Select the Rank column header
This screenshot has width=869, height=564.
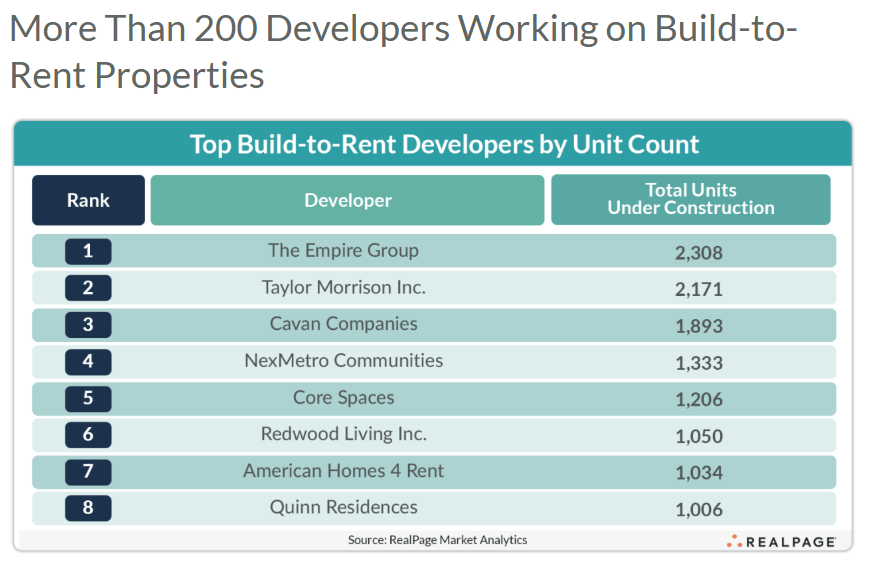tap(88, 200)
